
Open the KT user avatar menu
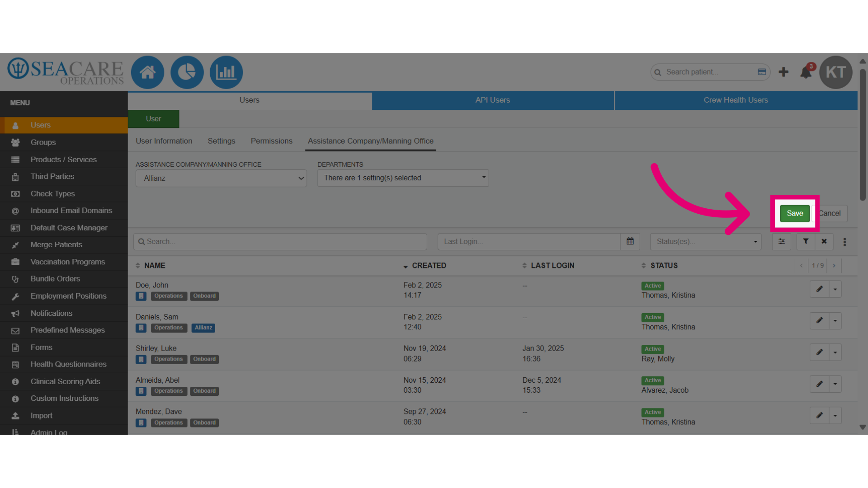click(x=835, y=72)
